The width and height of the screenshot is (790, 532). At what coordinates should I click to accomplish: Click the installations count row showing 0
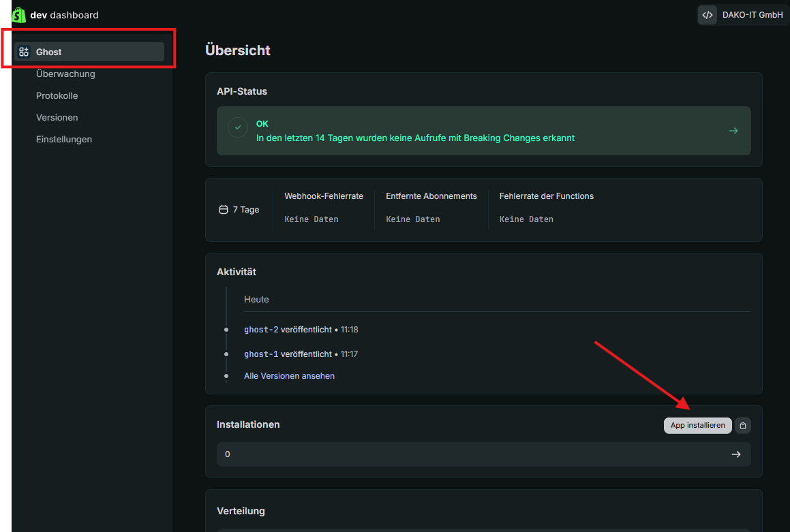[x=484, y=454]
